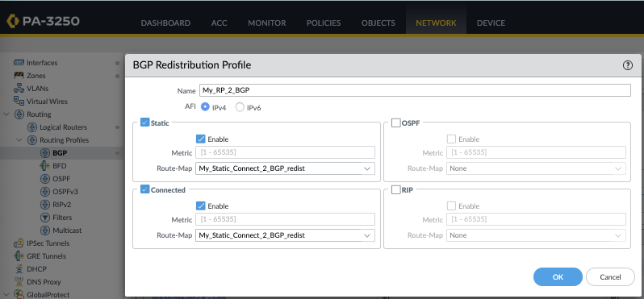Uncheck the Connected section checkbox

click(144, 189)
